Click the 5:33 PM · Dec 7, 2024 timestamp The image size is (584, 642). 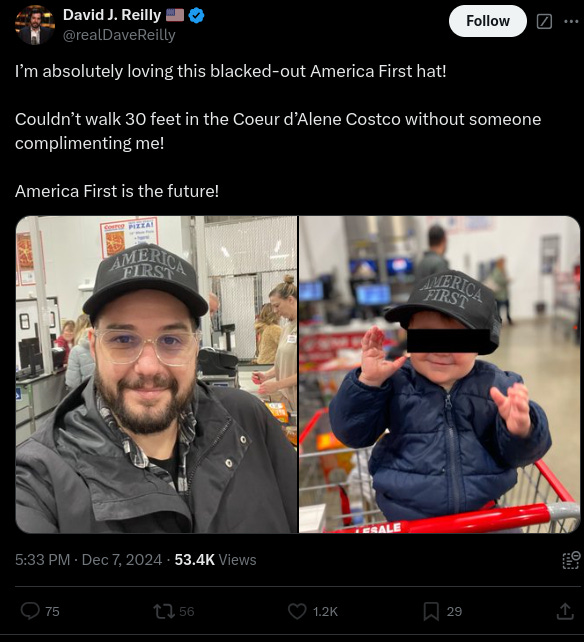pyautogui.click(x=88, y=560)
